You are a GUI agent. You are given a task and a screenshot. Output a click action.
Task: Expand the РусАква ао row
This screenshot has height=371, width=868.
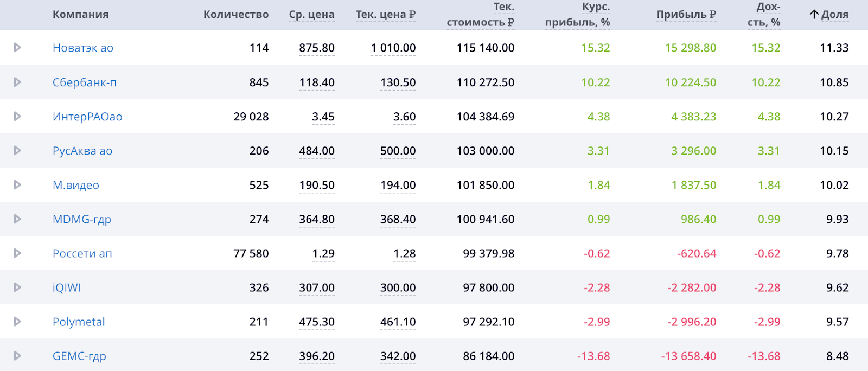[17, 150]
